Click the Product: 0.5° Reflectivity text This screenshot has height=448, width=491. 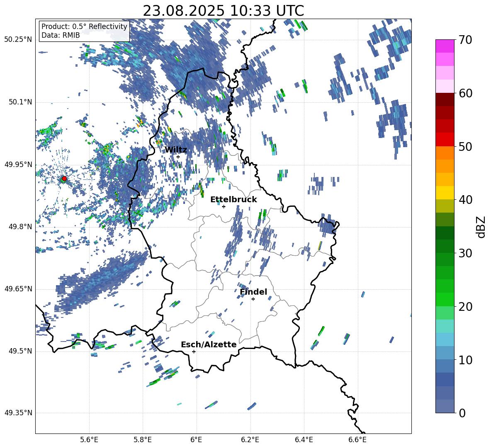click(x=84, y=27)
